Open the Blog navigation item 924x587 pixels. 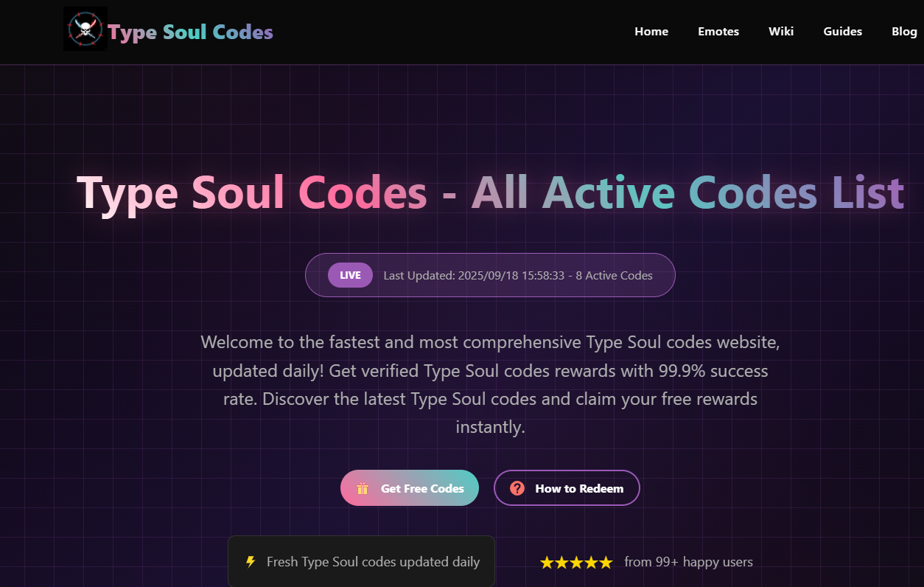(904, 32)
